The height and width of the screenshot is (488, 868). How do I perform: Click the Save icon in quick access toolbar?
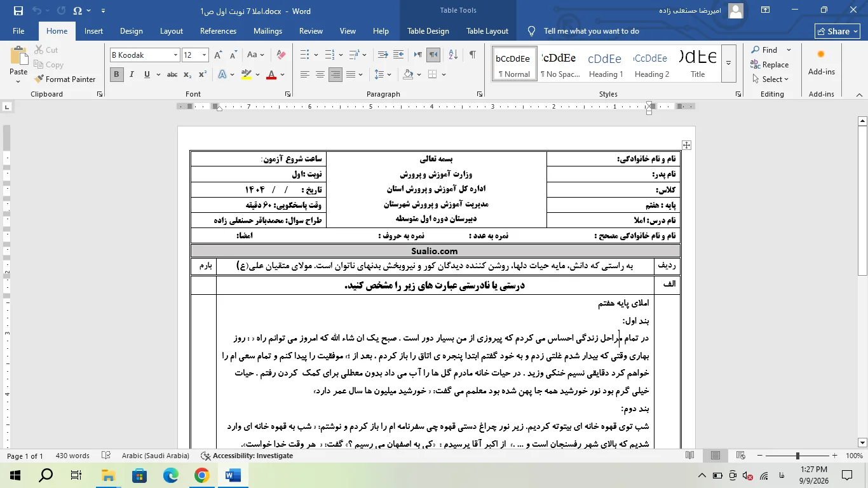pos(18,10)
